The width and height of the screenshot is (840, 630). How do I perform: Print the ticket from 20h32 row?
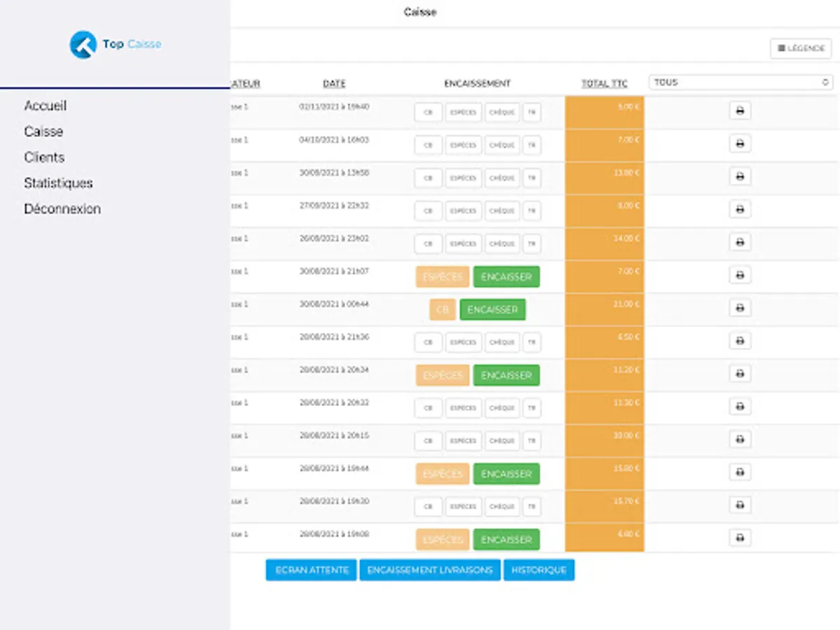pos(740,407)
